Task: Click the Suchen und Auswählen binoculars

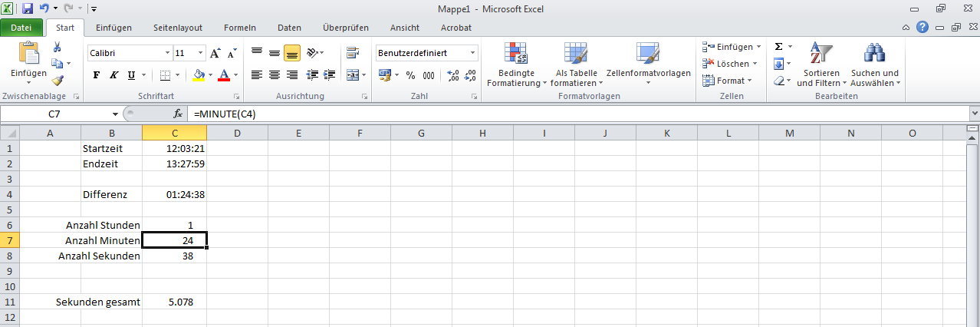Action: [875, 64]
